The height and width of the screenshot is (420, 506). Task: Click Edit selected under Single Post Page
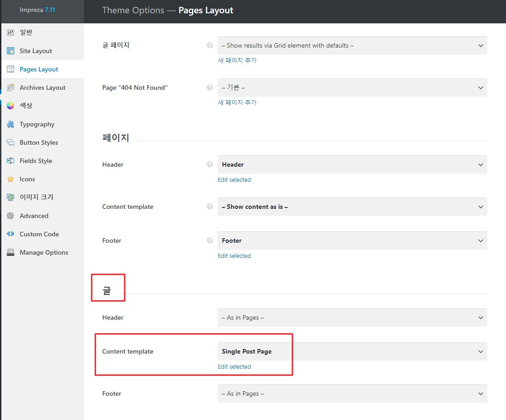pyautogui.click(x=234, y=367)
